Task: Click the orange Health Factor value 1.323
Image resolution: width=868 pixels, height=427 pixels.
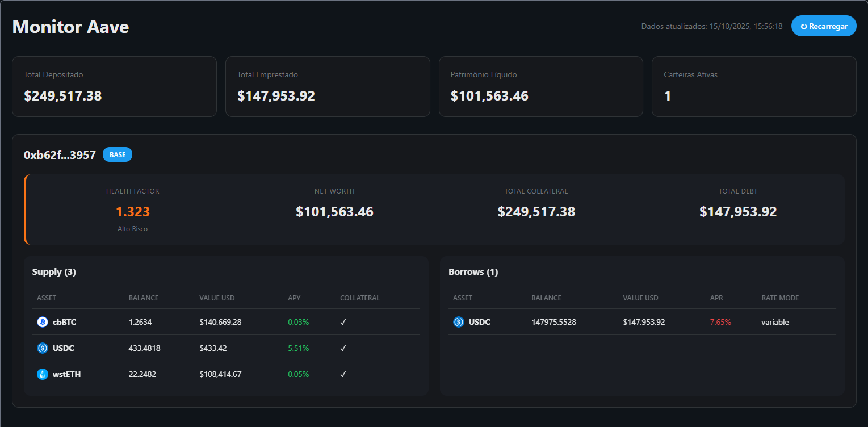Action: coord(133,212)
